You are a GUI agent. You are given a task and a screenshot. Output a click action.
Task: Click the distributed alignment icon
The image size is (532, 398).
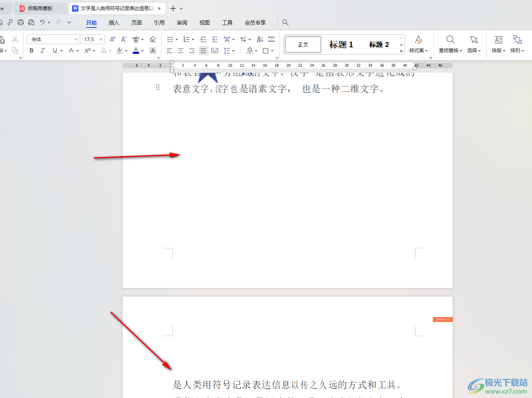(215, 51)
